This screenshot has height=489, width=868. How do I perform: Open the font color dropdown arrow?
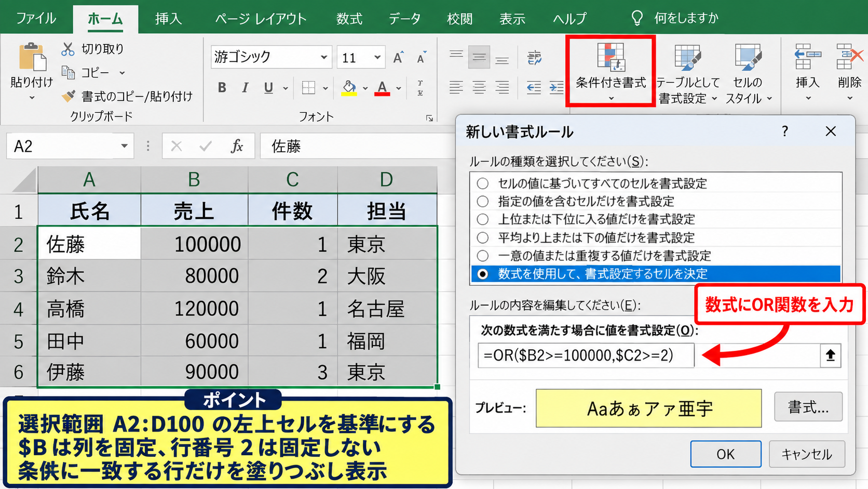[399, 88]
